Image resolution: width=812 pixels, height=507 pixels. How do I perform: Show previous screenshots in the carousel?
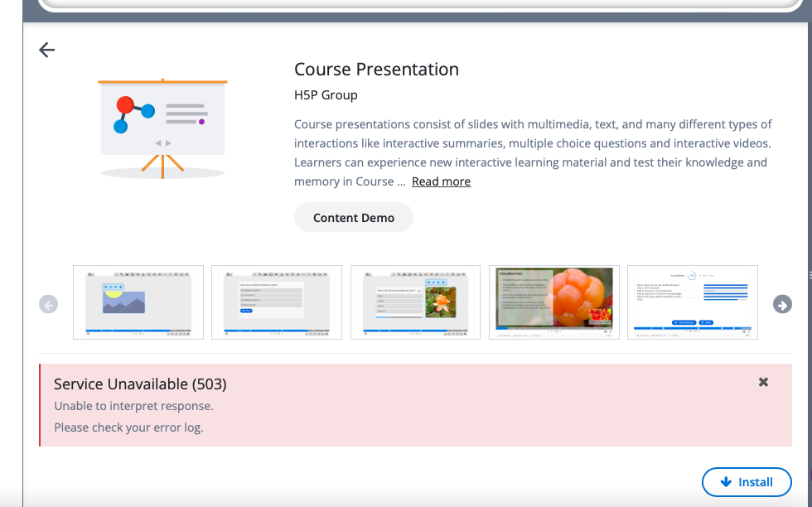49,305
